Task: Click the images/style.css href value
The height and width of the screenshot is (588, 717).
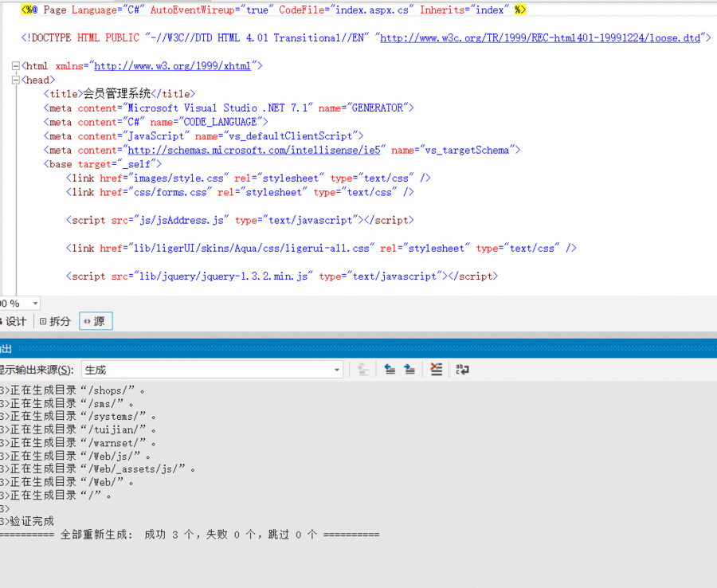Action: (x=178, y=178)
